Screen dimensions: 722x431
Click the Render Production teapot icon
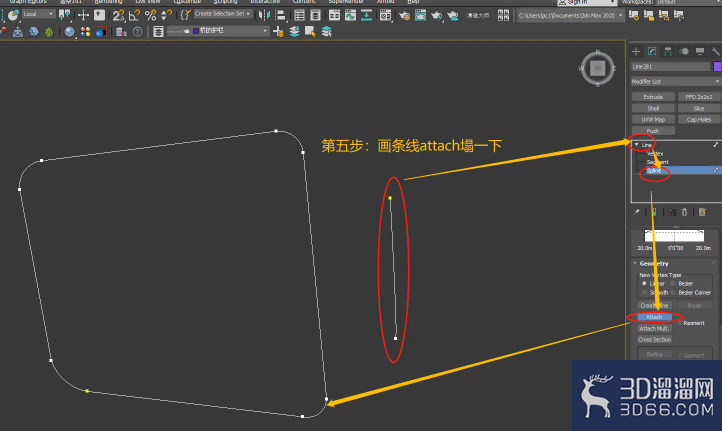pos(436,17)
